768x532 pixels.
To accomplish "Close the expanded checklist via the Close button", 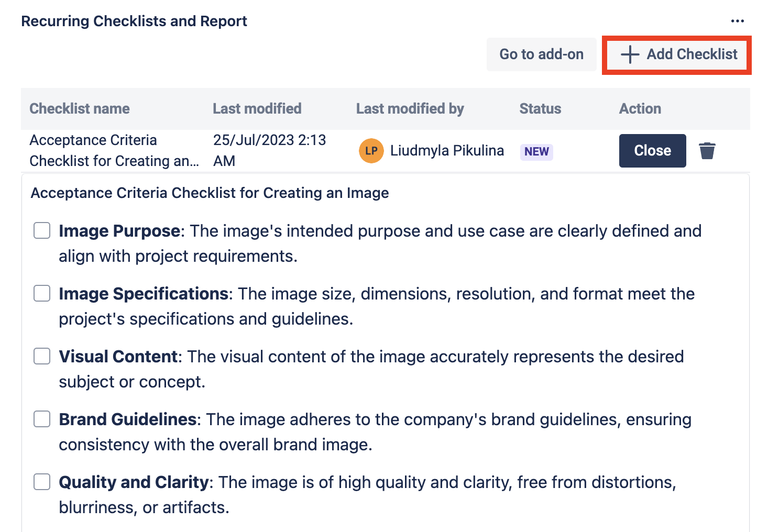I will 652,151.
